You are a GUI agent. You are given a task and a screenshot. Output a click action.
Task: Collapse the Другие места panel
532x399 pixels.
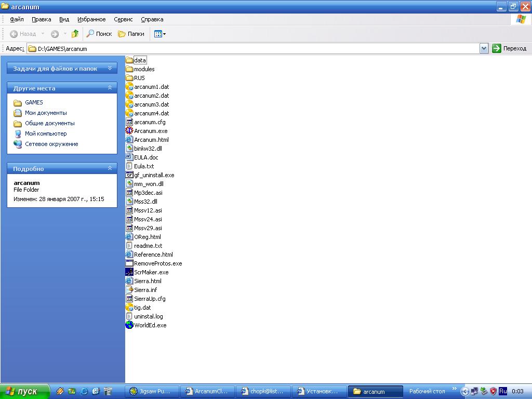(x=110, y=88)
